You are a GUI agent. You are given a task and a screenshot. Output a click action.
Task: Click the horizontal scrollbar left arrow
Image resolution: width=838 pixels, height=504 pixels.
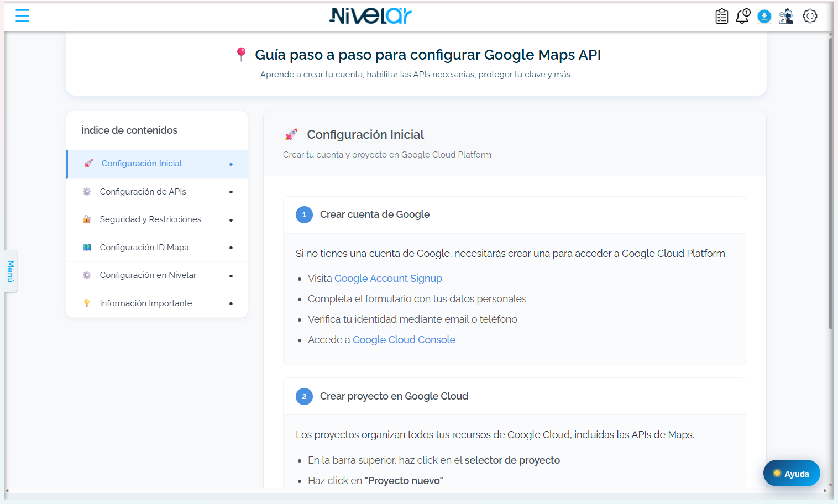point(7,491)
